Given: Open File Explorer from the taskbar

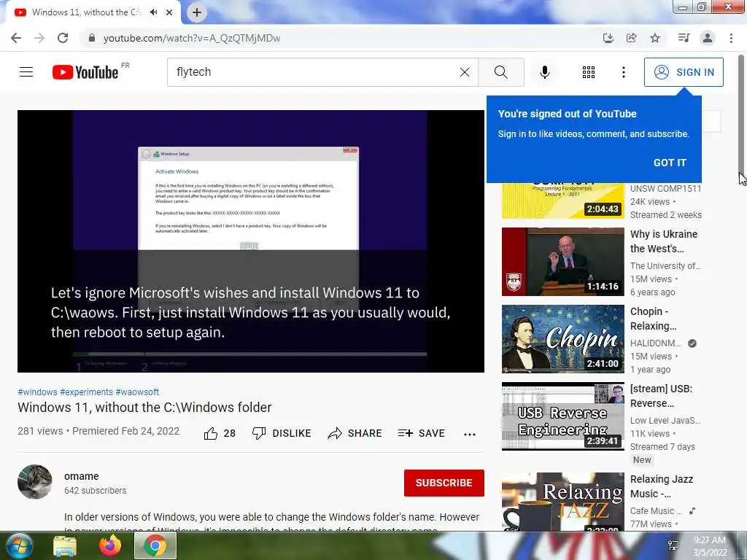Looking at the screenshot, I should [x=65, y=545].
